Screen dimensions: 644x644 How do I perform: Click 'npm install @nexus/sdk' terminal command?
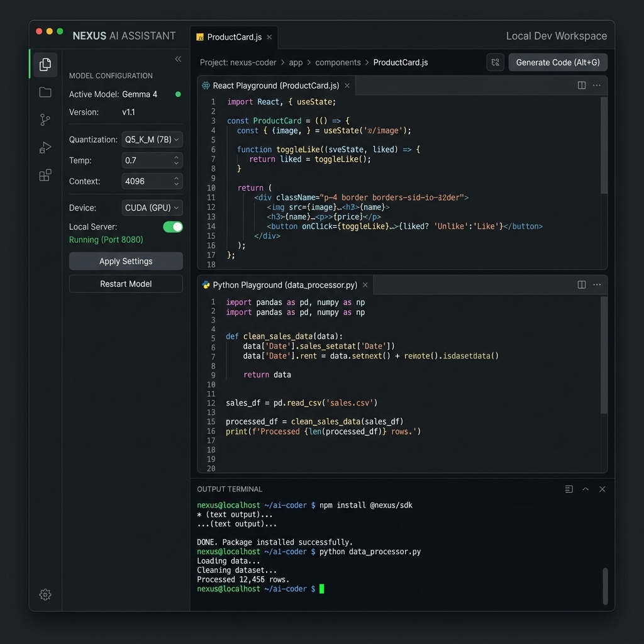[366, 505]
